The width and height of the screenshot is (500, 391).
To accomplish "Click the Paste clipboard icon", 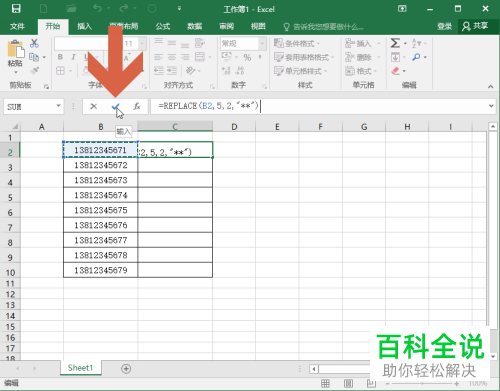I will (15, 49).
